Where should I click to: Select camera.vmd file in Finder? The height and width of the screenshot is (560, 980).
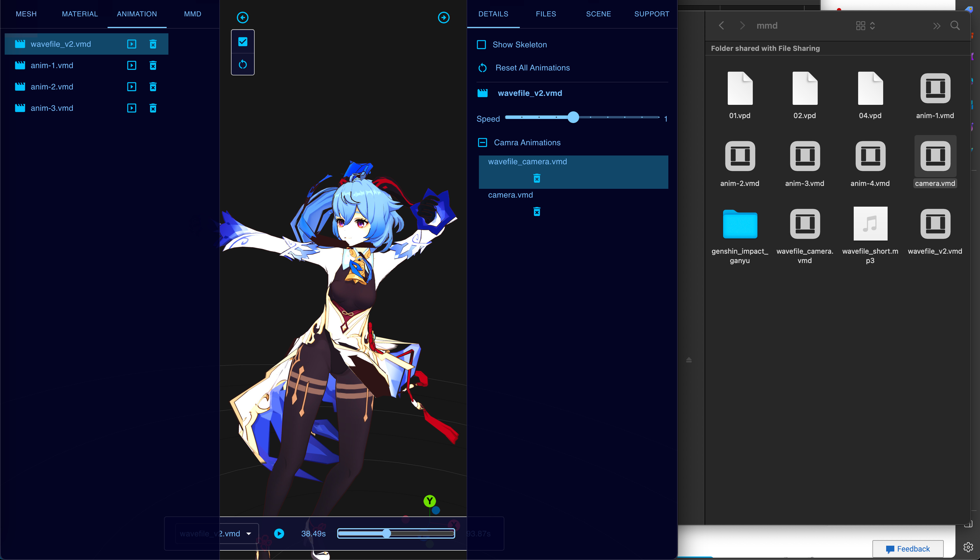tap(935, 162)
